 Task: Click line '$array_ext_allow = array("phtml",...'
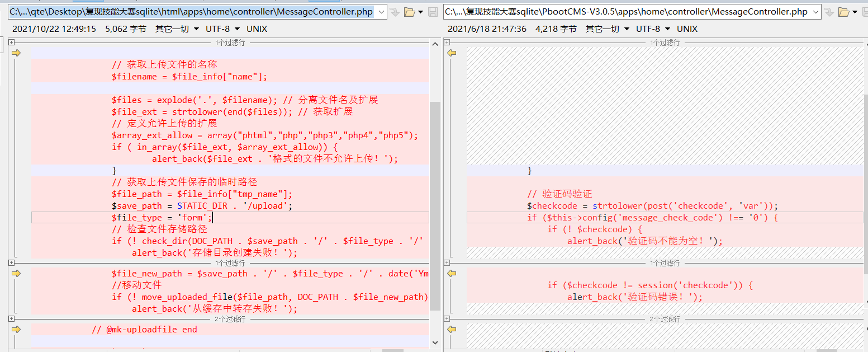pos(265,135)
